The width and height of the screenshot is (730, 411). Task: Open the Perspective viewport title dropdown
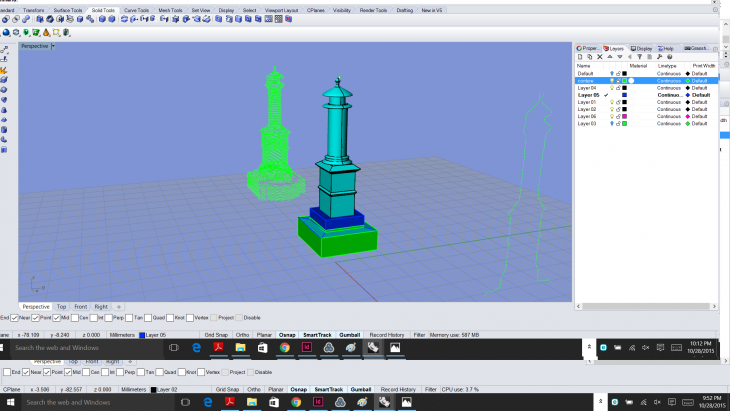coord(53,46)
